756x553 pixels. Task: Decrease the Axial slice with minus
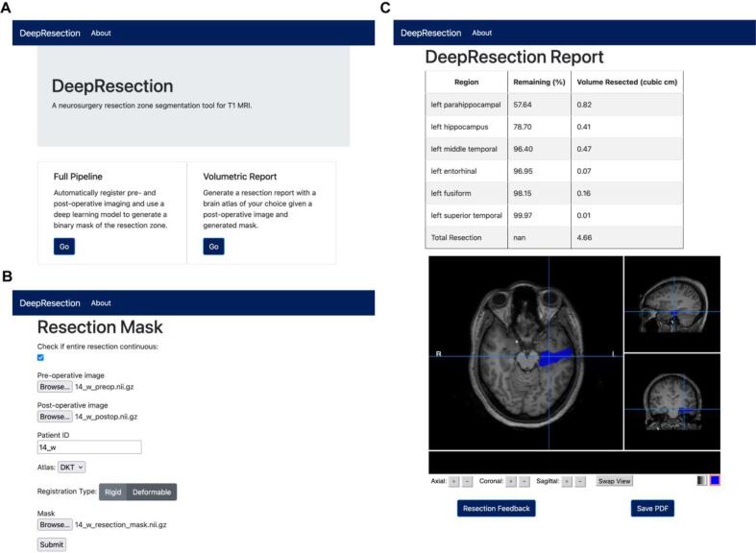pos(467,481)
